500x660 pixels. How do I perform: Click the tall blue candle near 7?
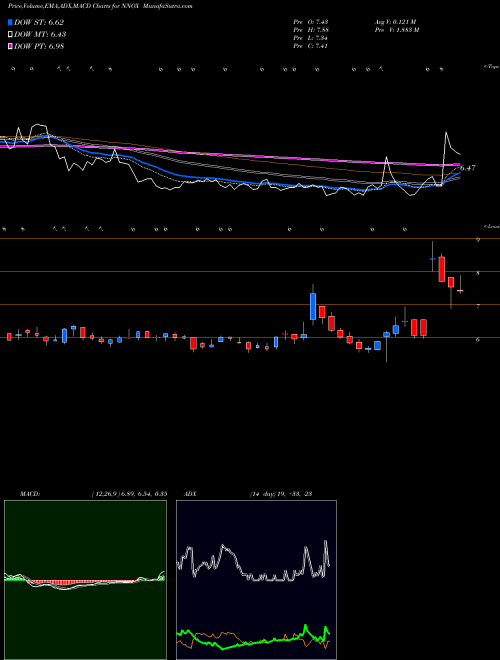(313, 305)
